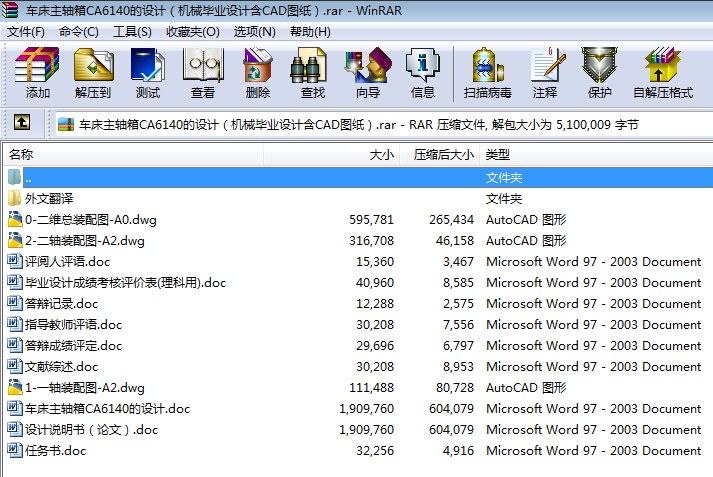713x477 pixels.
Task: Click Word icon of 任务书.doc
Action: click(x=15, y=450)
